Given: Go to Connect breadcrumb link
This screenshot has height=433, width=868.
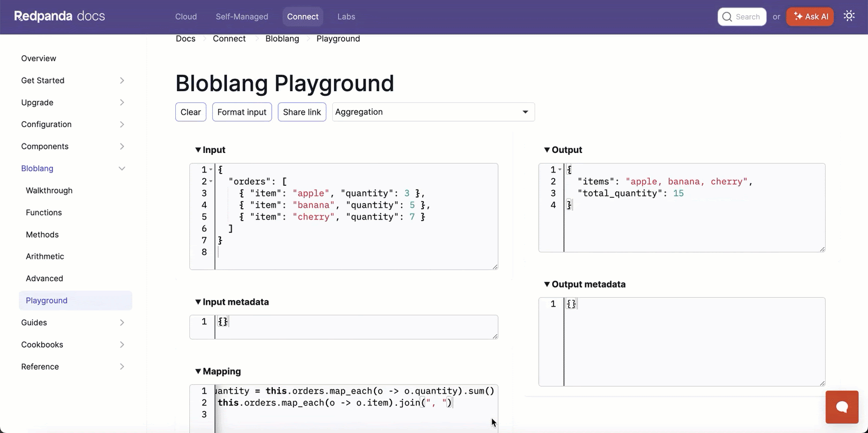Looking at the screenshot, I should 229,39.
